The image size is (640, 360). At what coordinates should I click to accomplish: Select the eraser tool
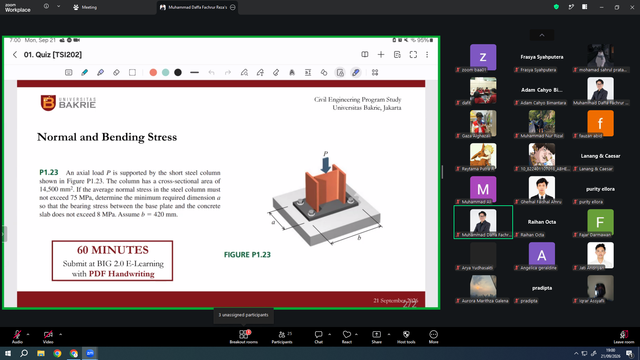click(116, 73)
